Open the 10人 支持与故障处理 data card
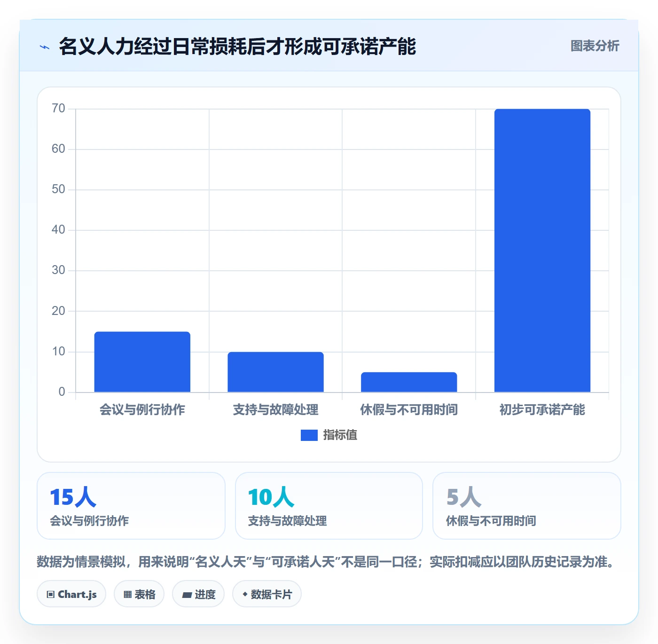 329,506
